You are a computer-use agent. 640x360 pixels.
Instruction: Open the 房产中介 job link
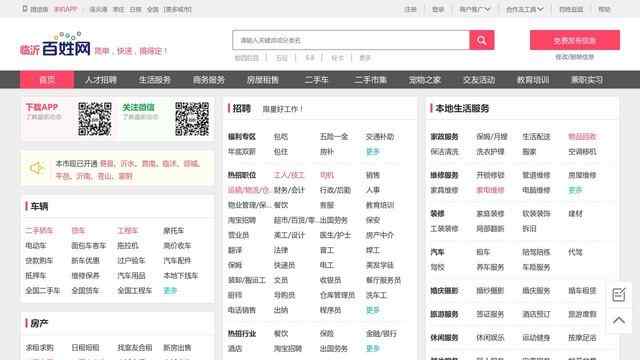click(380, 235)
